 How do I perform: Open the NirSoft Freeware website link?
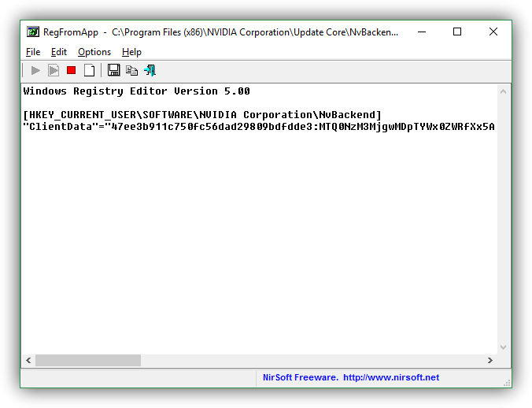[351, 377]
